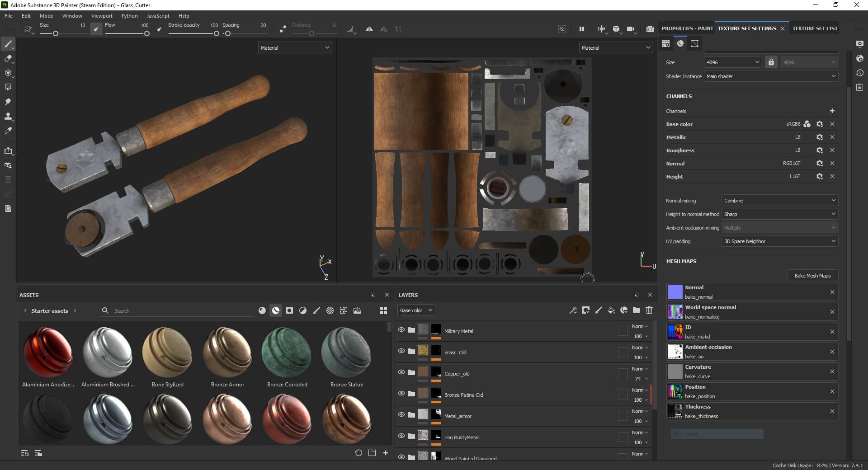This screenshot has width=868, height=470.
Task: Add a folder in Layers panel
Action: pyautogui.click(x=637, y=310)
